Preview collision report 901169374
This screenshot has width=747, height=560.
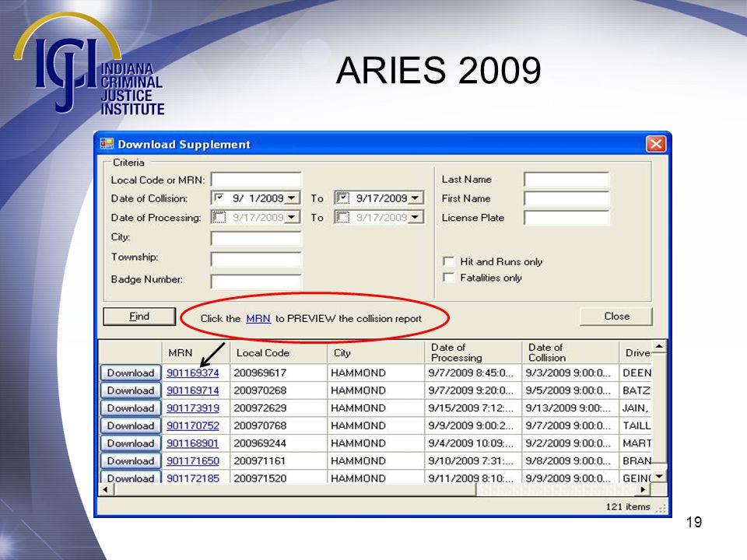point(192,373)
